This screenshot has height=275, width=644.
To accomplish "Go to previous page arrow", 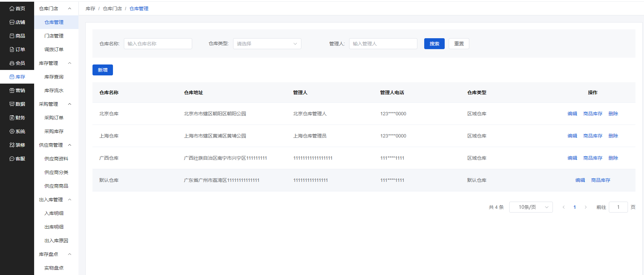I will click(x=564, y=207).
